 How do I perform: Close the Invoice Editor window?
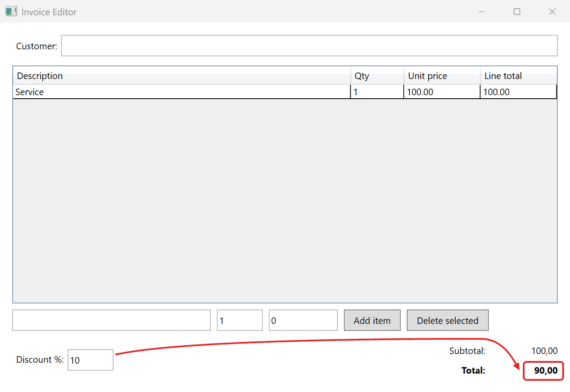click(x=552, y=12)
